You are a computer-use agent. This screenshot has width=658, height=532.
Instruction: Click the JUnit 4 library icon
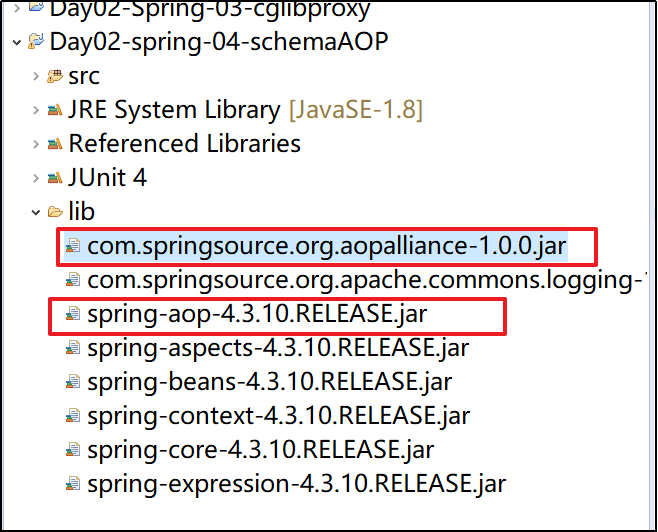point(55,178)
